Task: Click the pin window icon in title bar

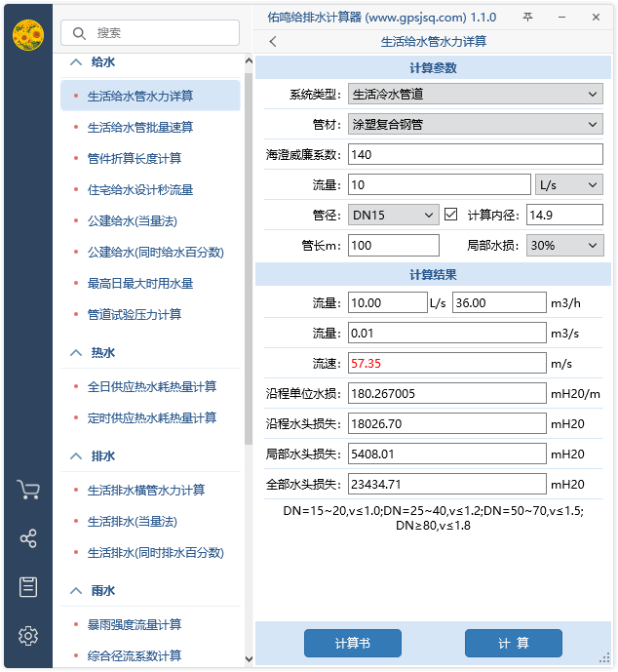Action: click(x=527, y=18)
